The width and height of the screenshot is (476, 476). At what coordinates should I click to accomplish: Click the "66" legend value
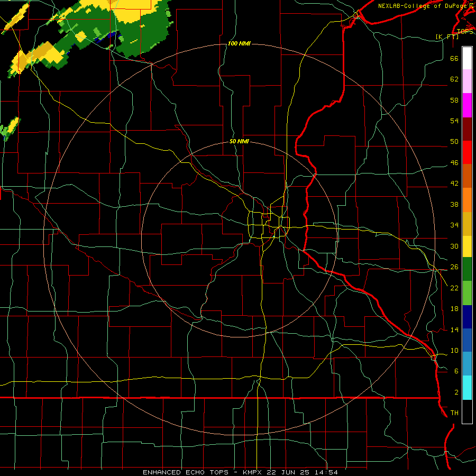(454, 58)
